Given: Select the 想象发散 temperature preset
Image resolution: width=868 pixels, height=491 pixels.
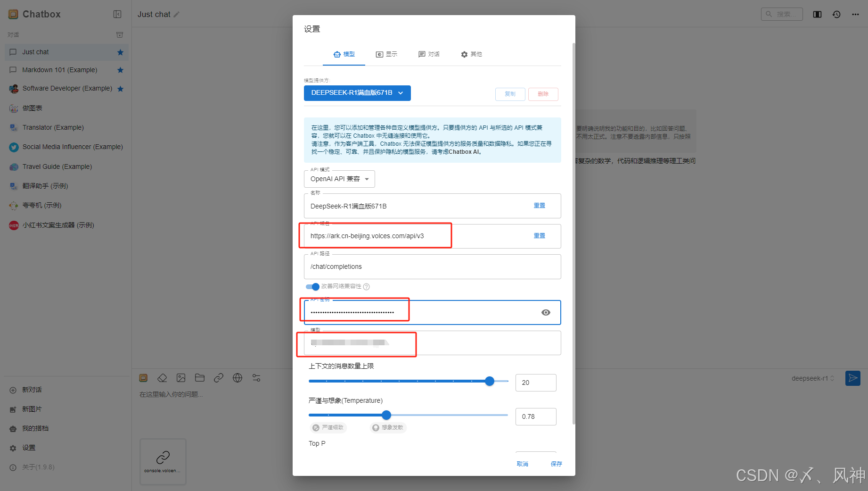Looking at the screenshot, I should 388,428.
